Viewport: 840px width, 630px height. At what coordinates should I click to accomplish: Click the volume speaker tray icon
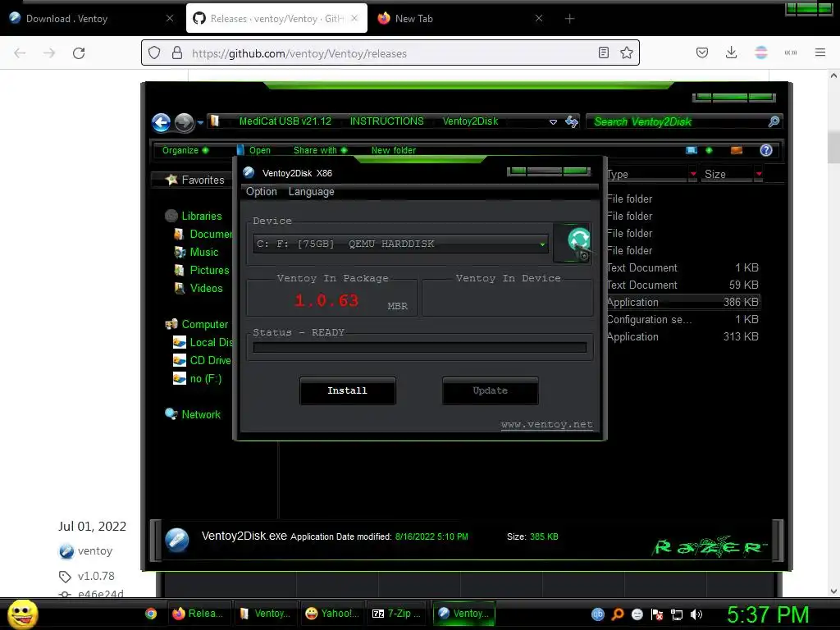point(696,614)
